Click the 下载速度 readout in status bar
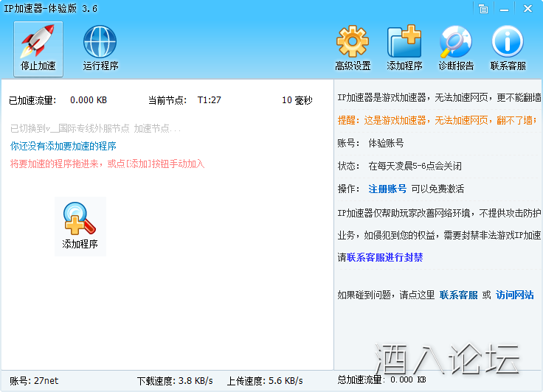Screen dimensions: 543x392 pos(175,380)
